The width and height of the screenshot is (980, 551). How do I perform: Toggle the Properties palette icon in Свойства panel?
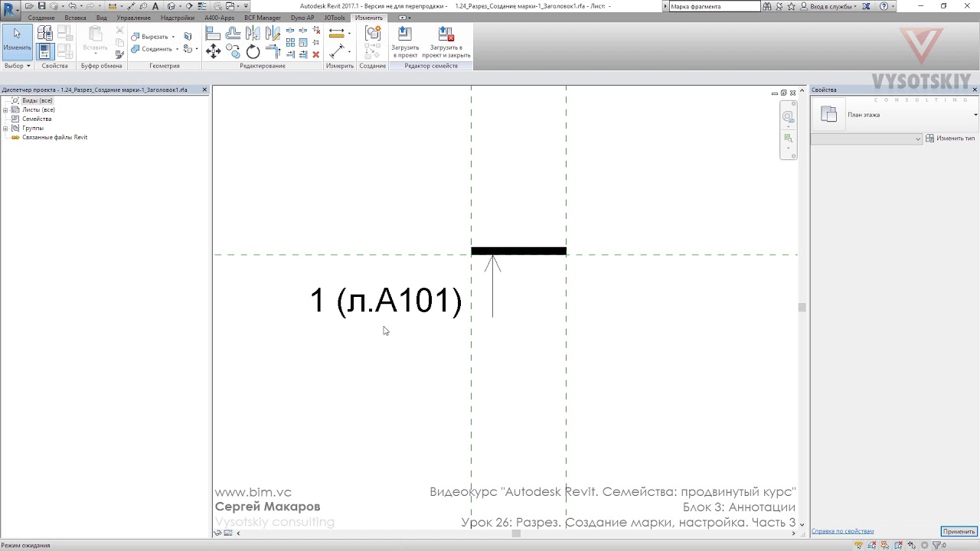[44, 51]
